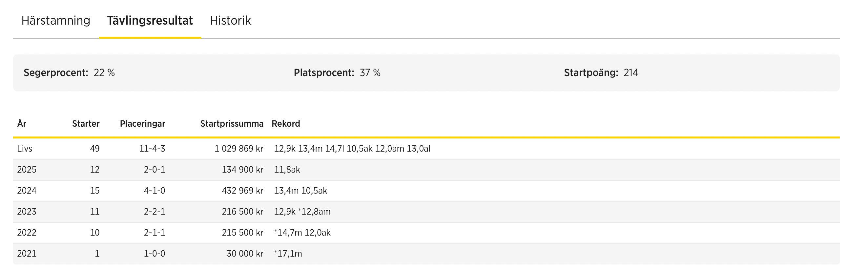Click record 13,4m 10,5ak for 2024
This screenshot has width=868, height=273.
(x=300, y=190)
